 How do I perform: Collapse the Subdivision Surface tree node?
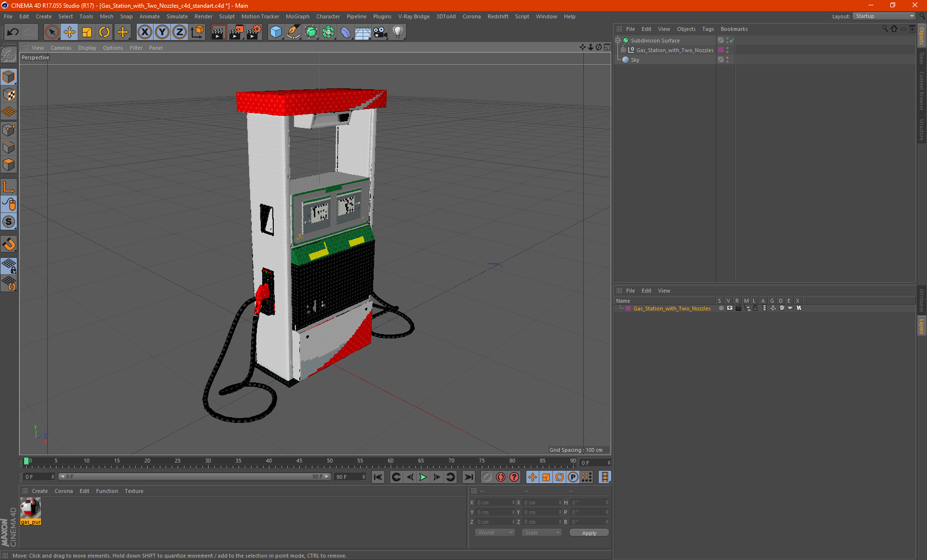coord(618,41)
